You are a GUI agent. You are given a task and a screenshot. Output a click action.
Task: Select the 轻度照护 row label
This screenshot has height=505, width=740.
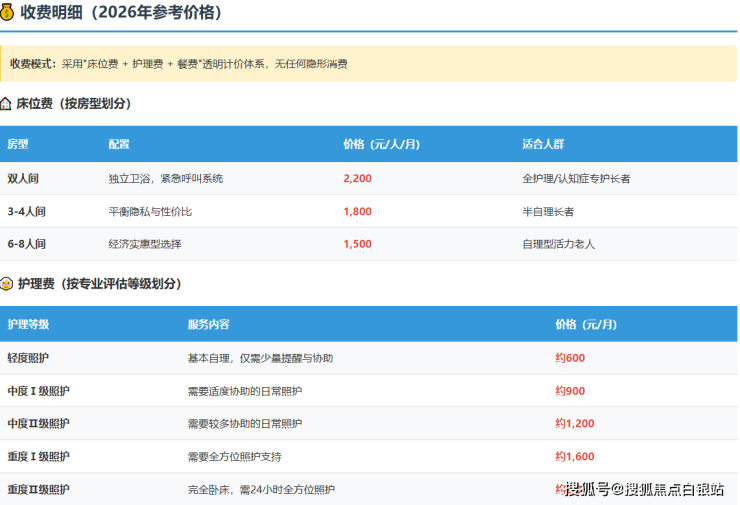[28, 358]
